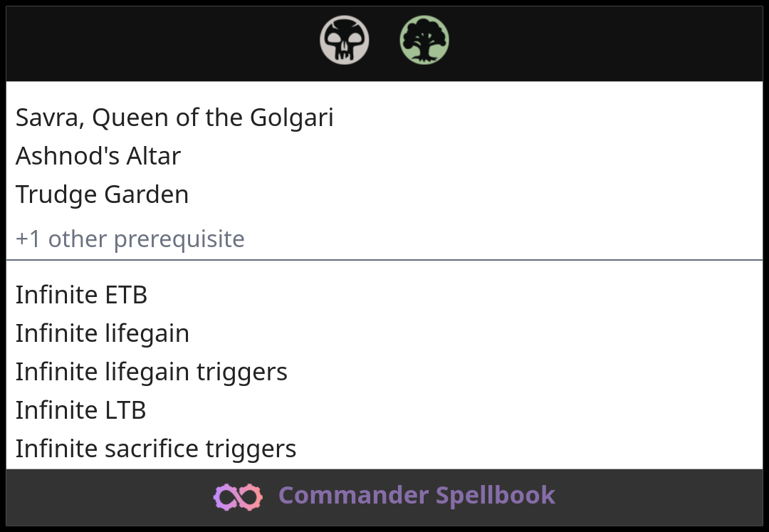Select the Trudge Garden card

point(102,194)
